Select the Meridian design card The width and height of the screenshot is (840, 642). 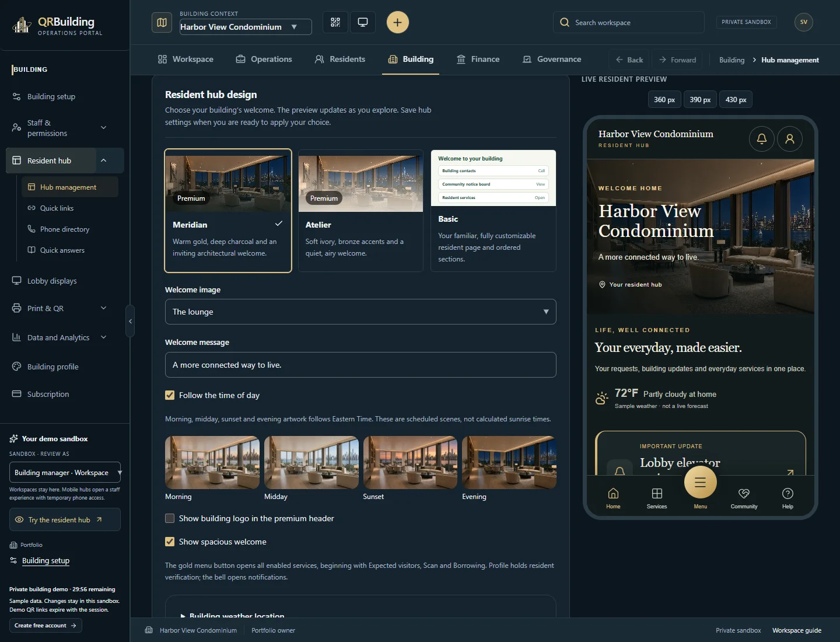(228, 211)
